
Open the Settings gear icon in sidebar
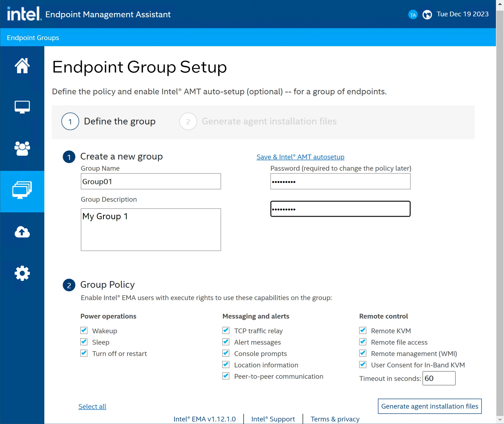click(22, 273)
